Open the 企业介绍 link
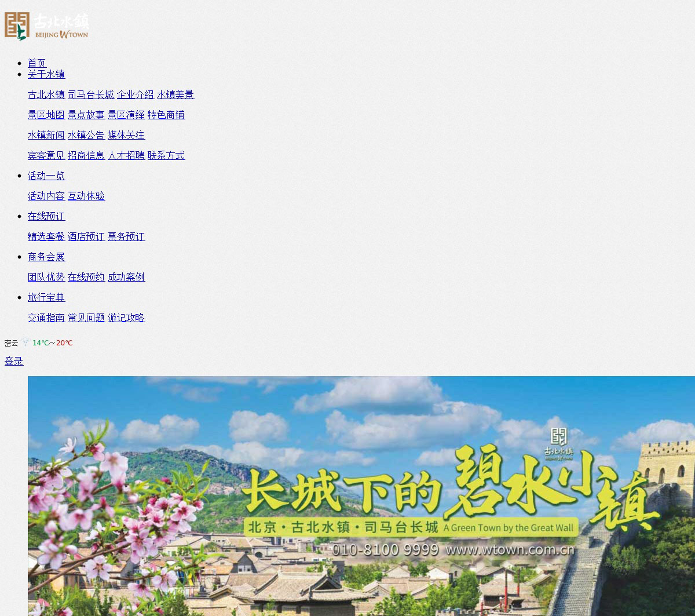The width and height of the screenshot is (695, 616). (x=136, y=94)
